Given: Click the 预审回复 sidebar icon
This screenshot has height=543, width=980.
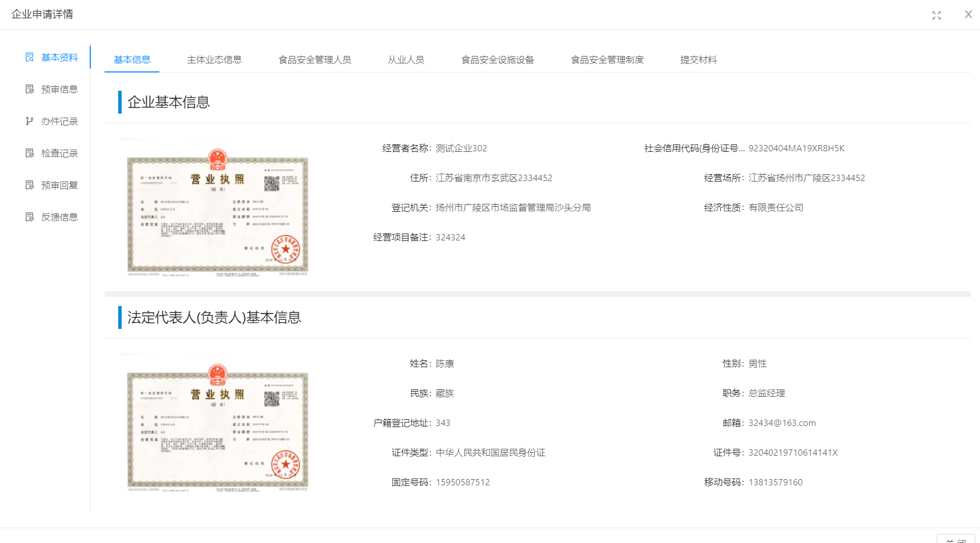Looking at the screenshot, I should pos(30,185).
